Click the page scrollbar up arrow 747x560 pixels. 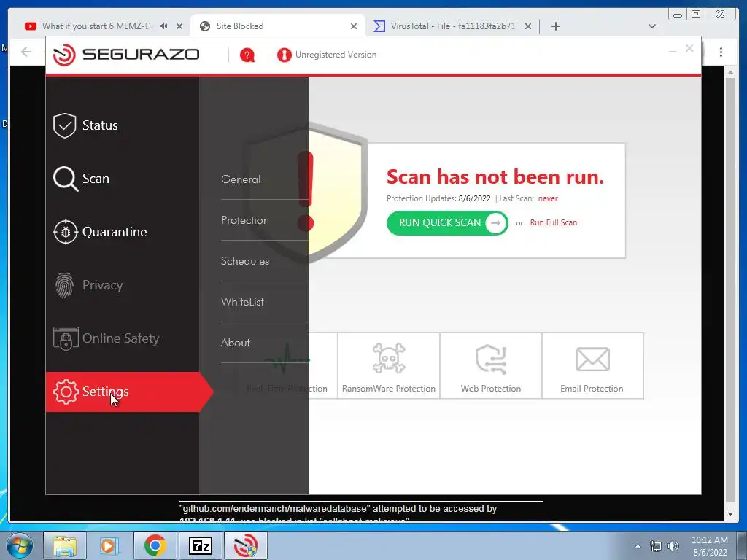(730, 72)
